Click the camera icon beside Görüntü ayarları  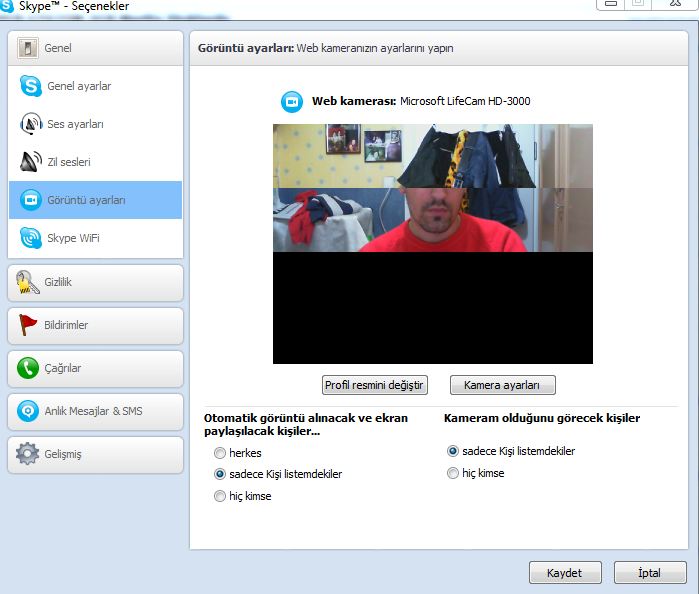point(31,200)
